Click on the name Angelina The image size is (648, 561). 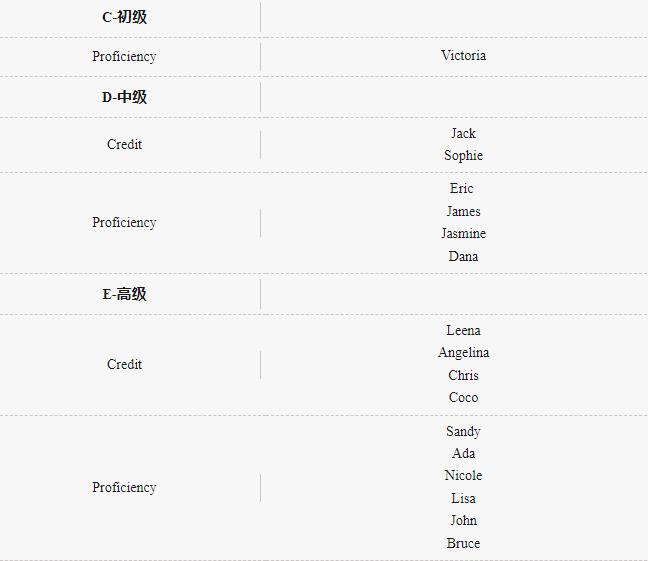(463, 352)
